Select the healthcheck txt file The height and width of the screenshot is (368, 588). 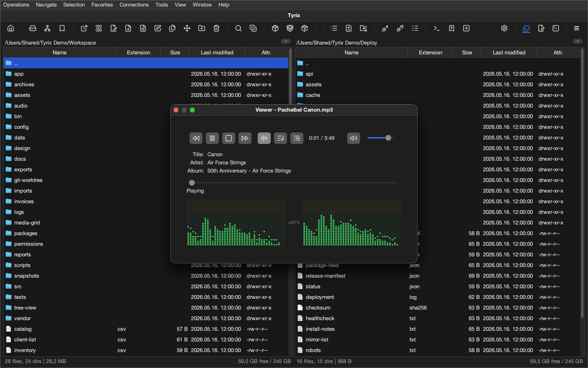[x=437, y=319]
